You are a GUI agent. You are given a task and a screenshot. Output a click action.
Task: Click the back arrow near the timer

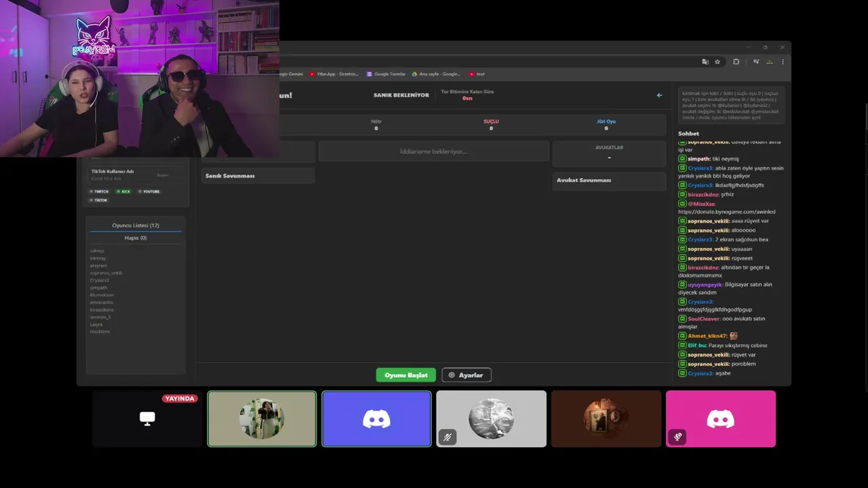click(659, 95)
